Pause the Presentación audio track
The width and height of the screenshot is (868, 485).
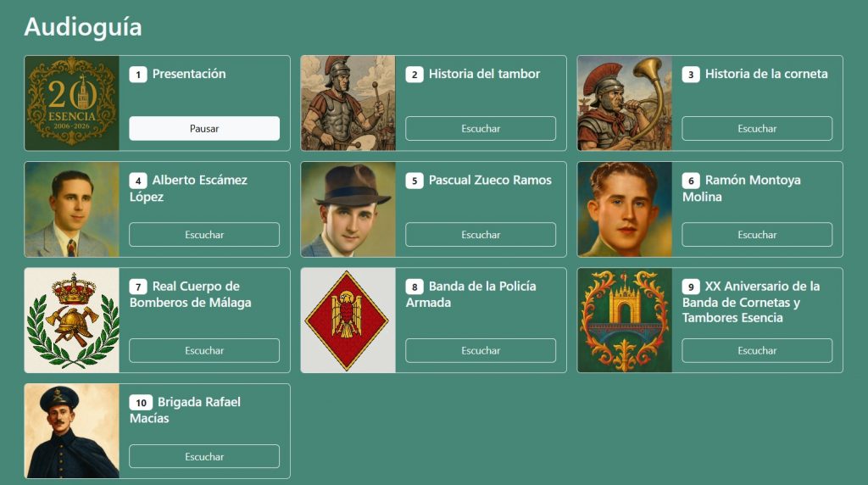204,128
